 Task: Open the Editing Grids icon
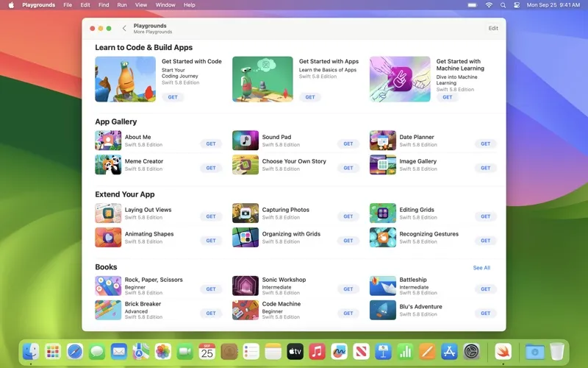[x=382, y=213]
